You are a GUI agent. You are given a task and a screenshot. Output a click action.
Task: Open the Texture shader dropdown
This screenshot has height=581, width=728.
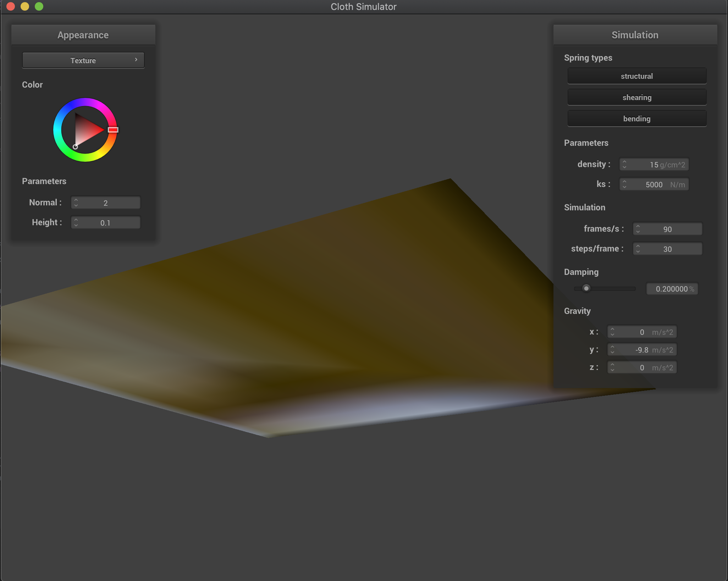[x=83, y=60]
